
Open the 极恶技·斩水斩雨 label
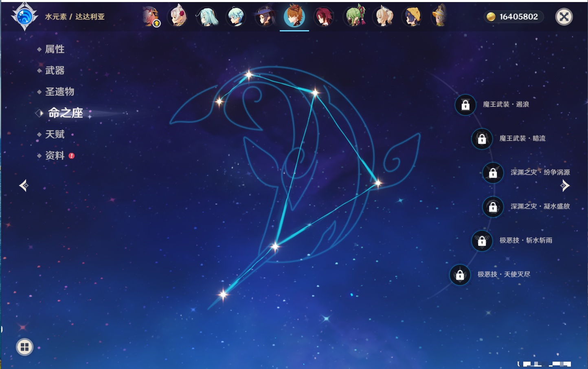(x=526, y=240)
